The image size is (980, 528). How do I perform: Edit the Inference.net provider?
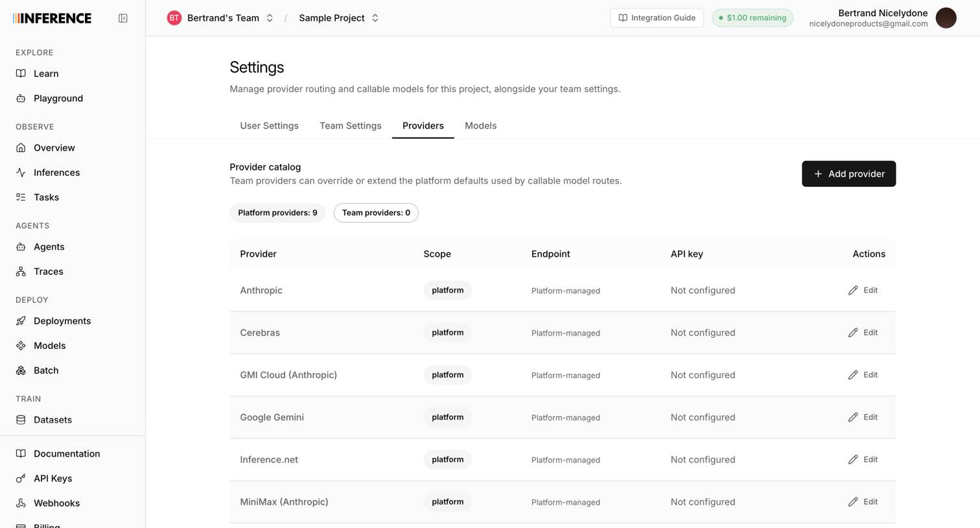[863, 459]
